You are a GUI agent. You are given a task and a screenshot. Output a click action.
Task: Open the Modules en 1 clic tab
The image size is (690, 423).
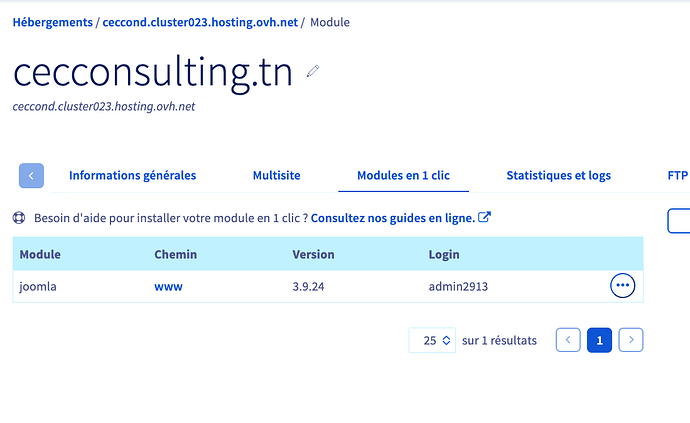[x=403, y=176]
